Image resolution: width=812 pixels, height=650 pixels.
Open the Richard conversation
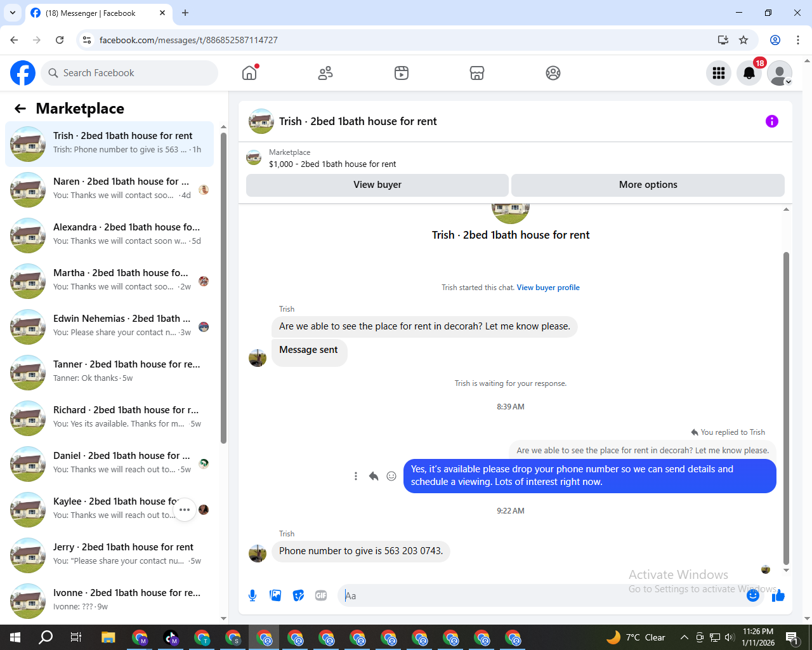[109, 418]
